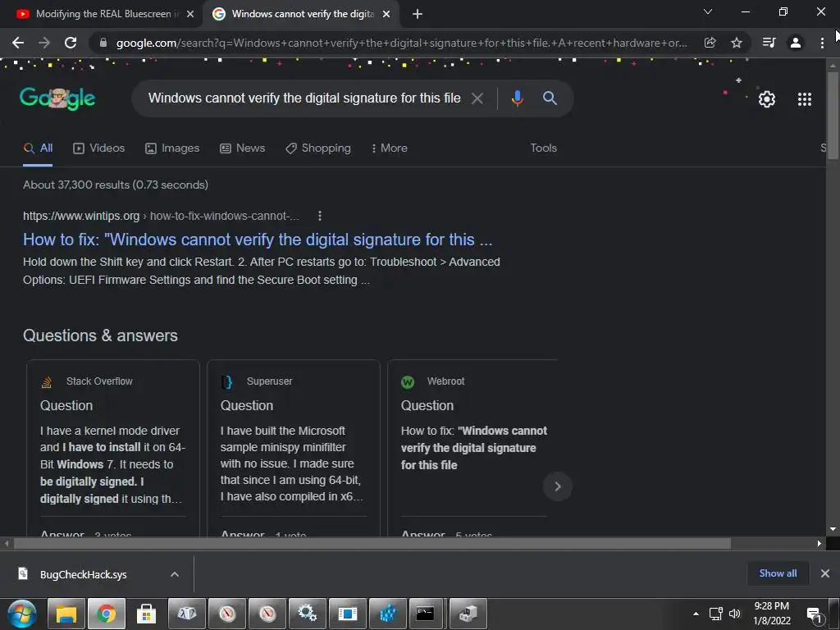Open the three-dot menu beside wintips result
Screen dimensions: 840x630
(x=320, y=216)
